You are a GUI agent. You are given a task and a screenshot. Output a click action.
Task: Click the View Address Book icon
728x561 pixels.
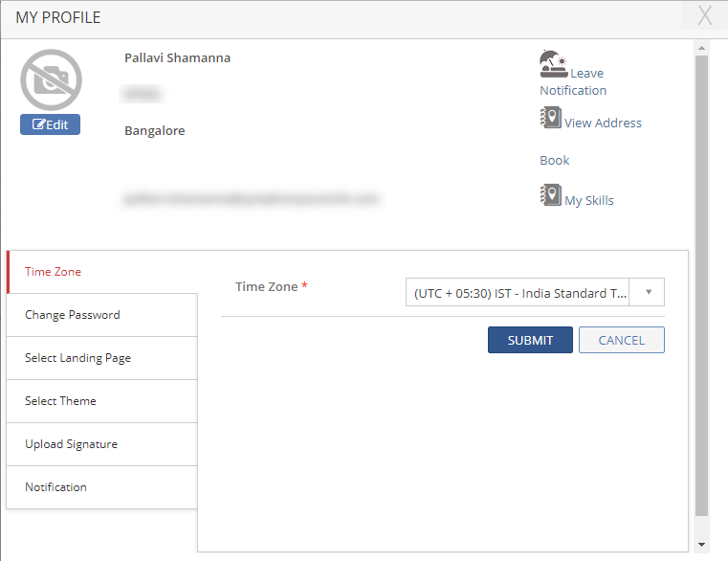click(550, 118)
